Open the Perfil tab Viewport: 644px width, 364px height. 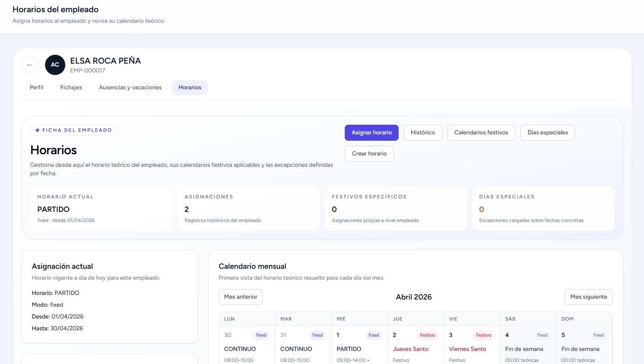(x=37, y=88)
